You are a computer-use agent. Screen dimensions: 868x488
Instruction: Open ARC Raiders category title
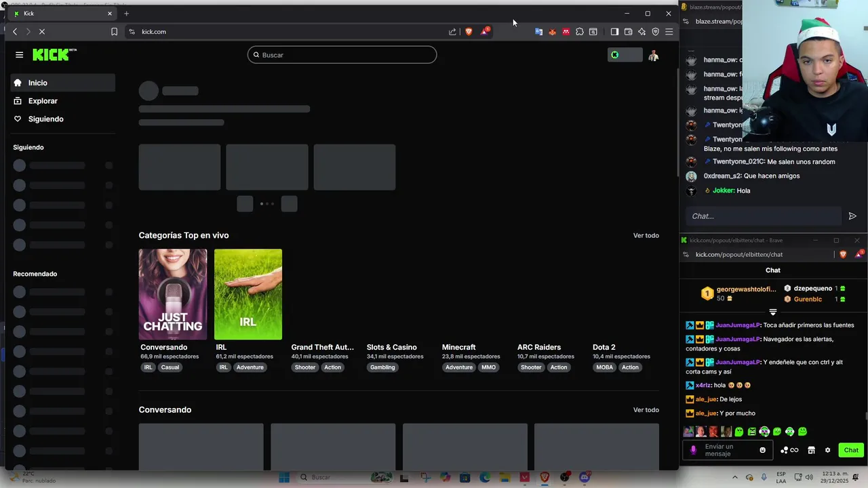(x=539, y=347)
